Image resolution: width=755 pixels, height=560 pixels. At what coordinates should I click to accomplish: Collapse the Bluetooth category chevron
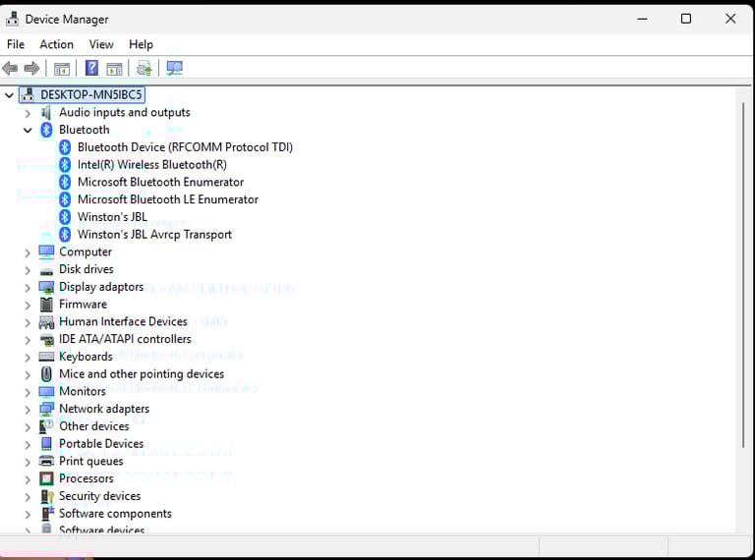point(28,131)
